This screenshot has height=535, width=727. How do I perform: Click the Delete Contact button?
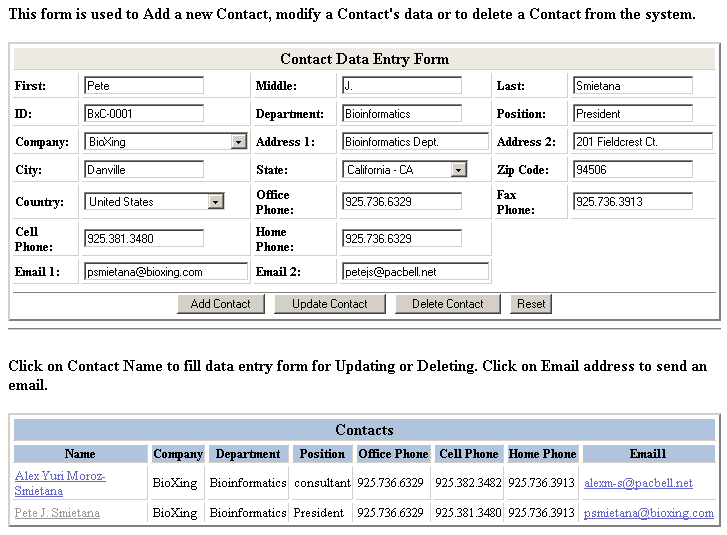click(447, 304)
